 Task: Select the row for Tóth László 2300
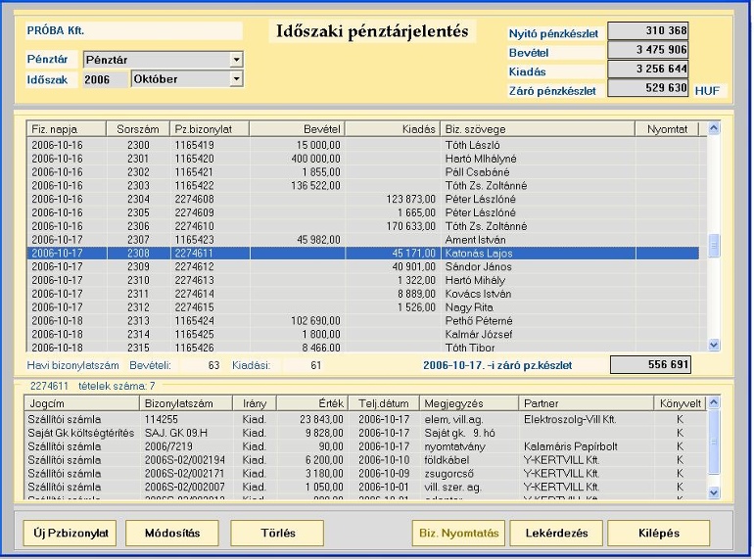[363, 145]
